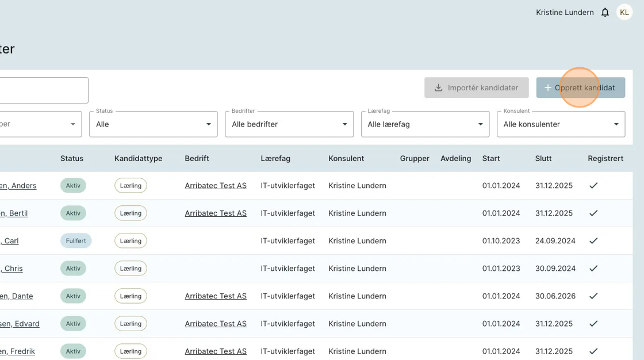The height and width of the screenshot is (360, 644).
Task: Sort by the Slutt column header
Action: click(543, 159)
